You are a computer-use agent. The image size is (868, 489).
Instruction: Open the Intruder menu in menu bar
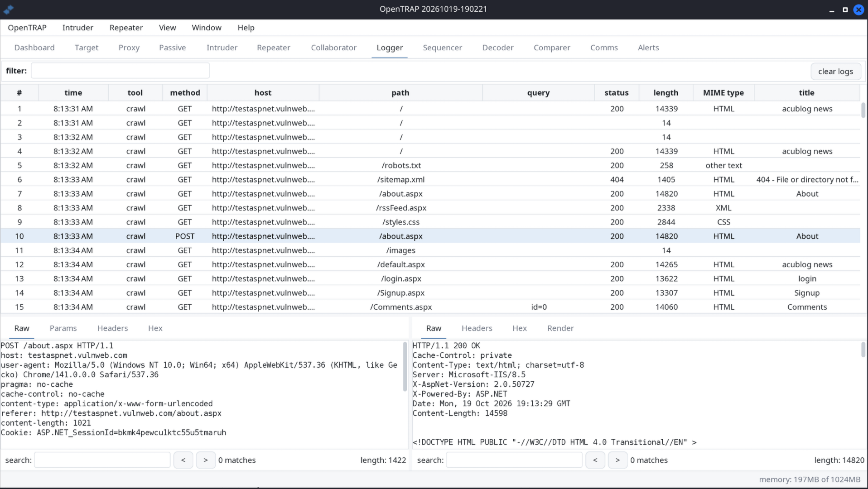click(x=78, y=28)
